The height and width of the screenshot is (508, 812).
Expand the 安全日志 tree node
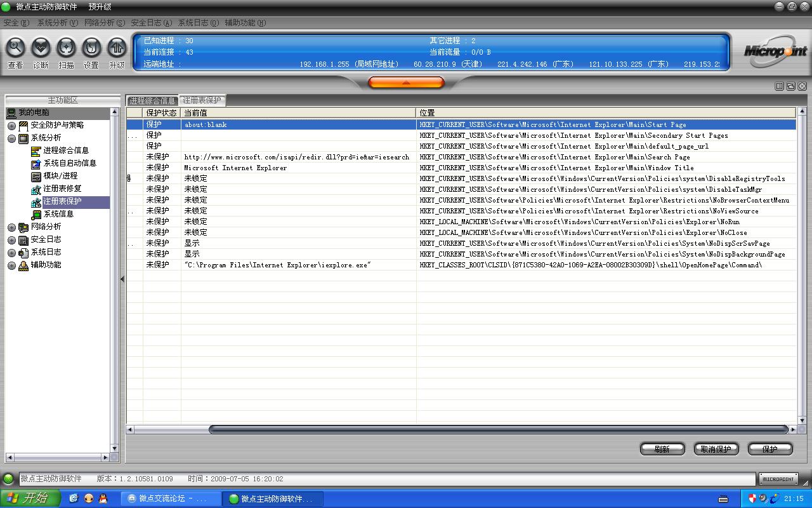(x=11, y=240)
